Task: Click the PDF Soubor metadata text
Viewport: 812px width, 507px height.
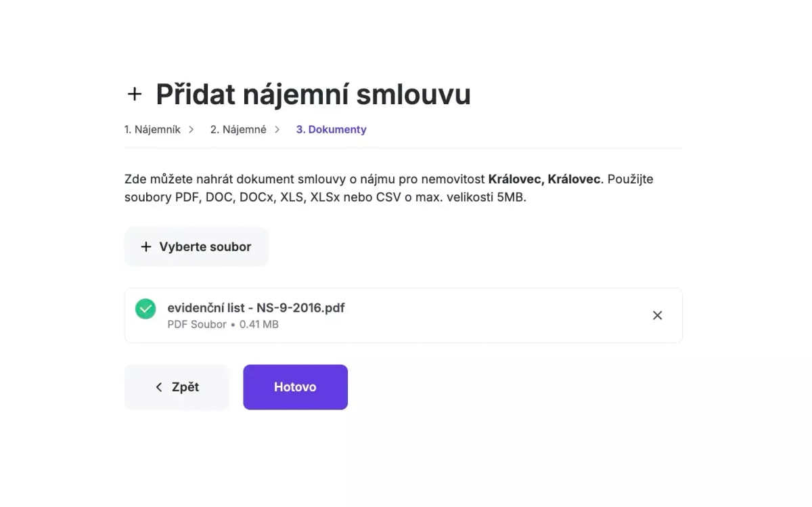Action: click(196, 324)
